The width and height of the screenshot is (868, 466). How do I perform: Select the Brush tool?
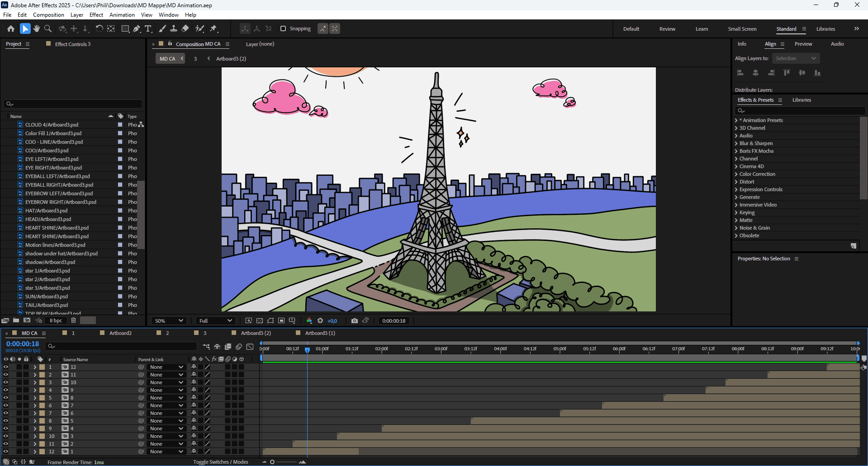click(x=162, y=28)
